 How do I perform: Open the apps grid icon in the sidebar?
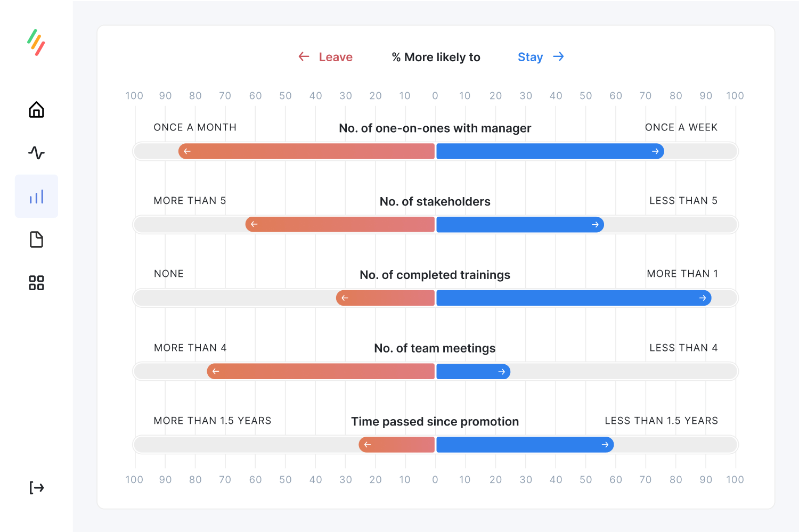pyautogui.click(x=36, y=283)
